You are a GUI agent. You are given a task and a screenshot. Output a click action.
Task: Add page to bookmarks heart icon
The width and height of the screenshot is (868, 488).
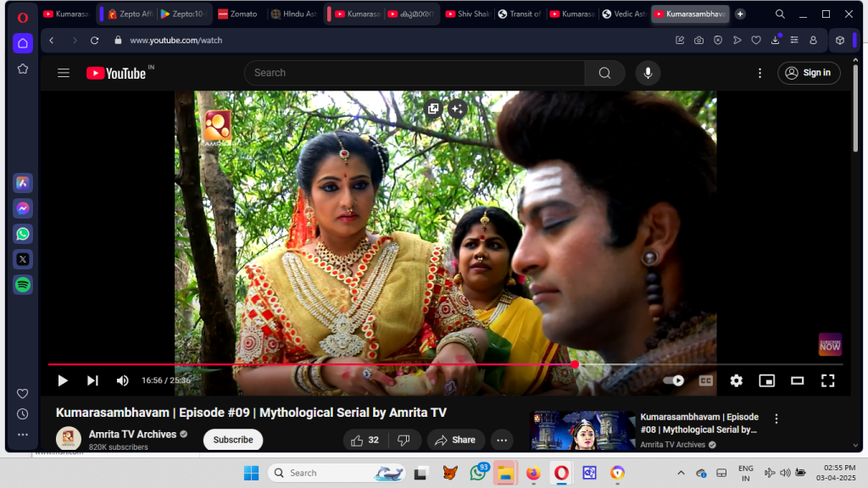coord(756,41)
